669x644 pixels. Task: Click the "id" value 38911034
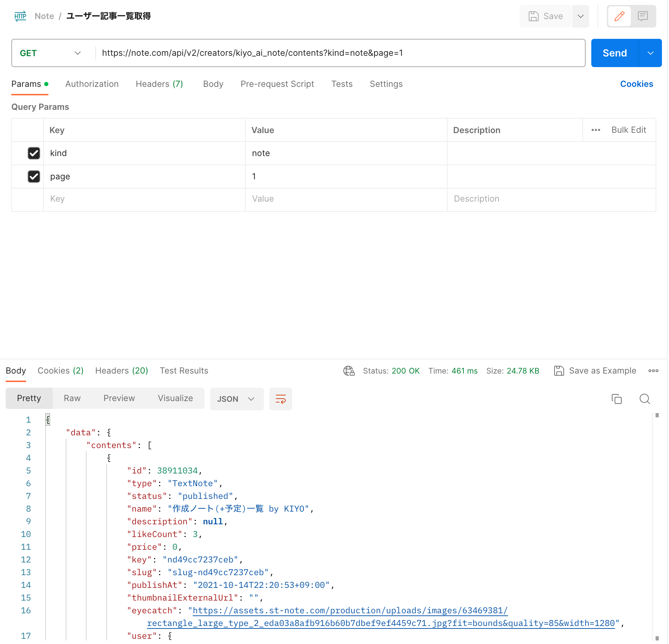[177, 471]
